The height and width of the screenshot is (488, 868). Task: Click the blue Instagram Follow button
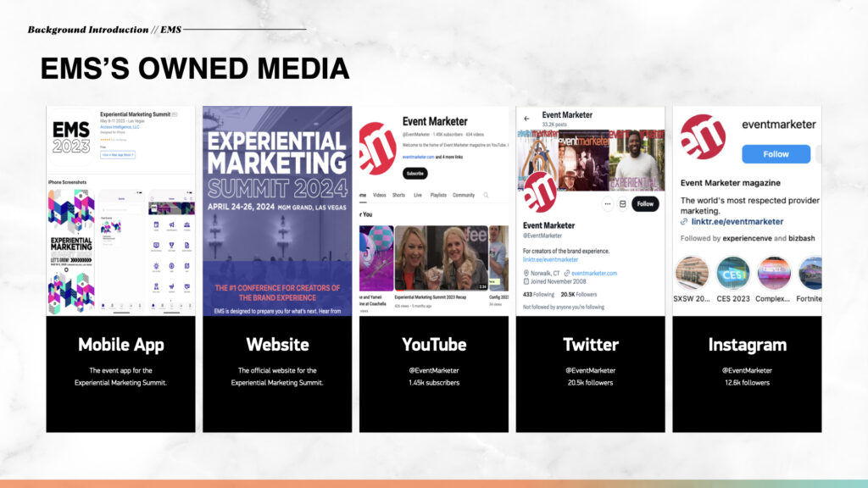(776, 154)
